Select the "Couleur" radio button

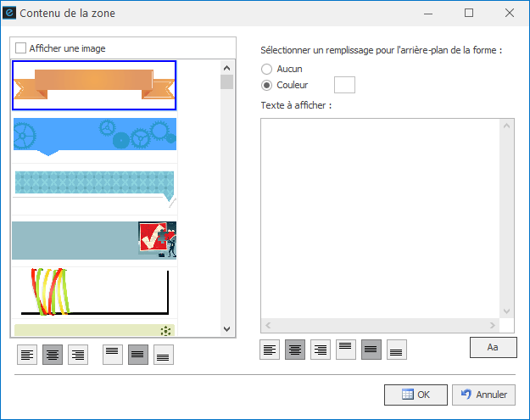[268, 85]
